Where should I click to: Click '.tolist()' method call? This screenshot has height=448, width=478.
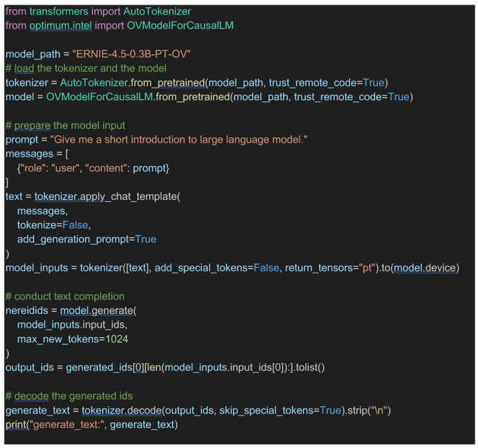(309, 368)
